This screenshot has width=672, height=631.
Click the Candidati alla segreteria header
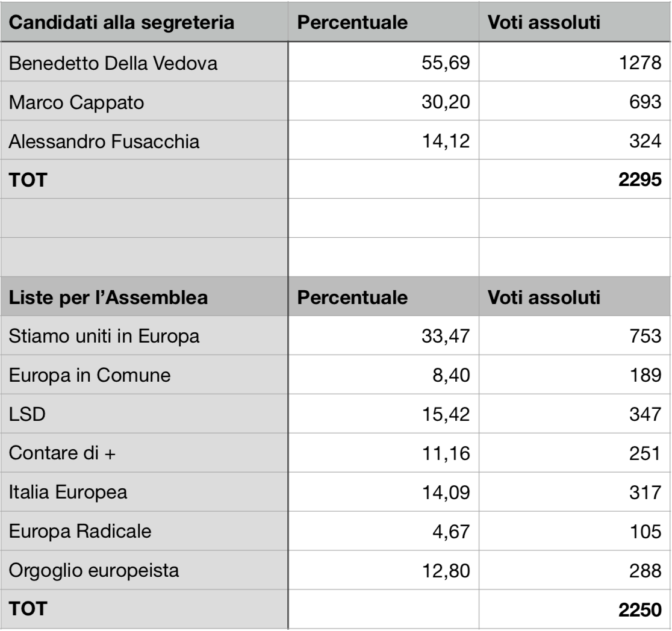pyautogui.click(x=145, y=22)
